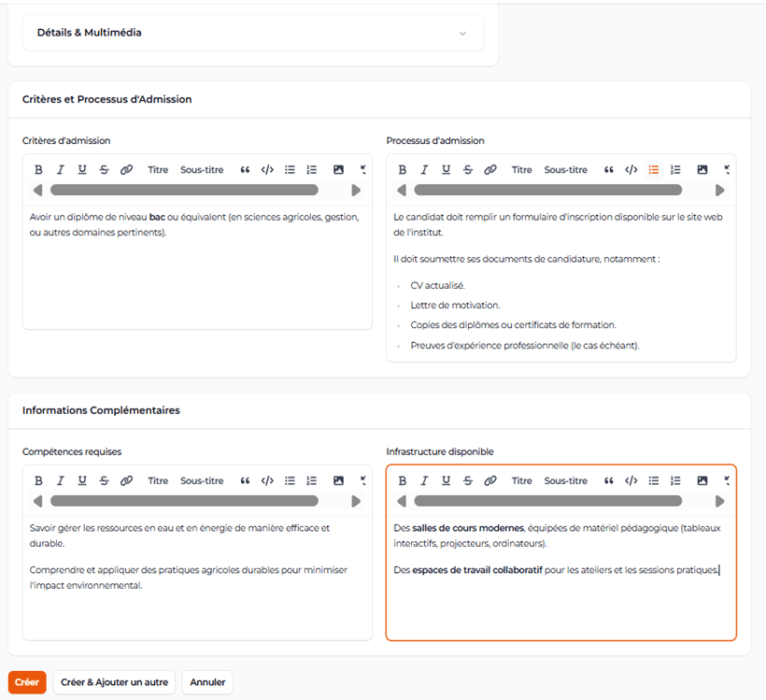Insert link in Critères d'admission editor
The height and width of the screenshot is (700, 766).
click(x=126, y=170)
